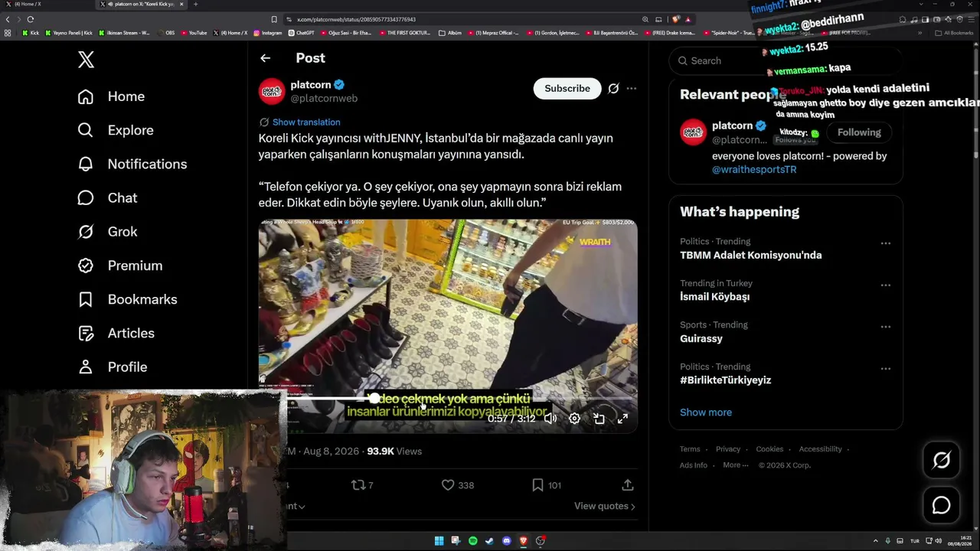Open Steam from the taskbar

pyautogui.click(x=489, y=541)
